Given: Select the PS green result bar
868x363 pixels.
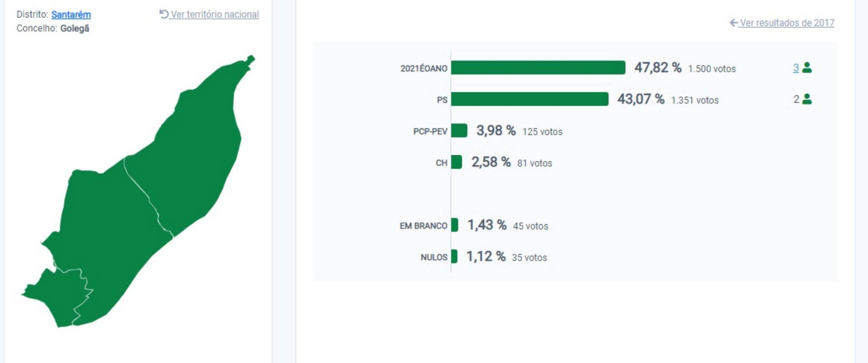Looking at the screenshot, I should pyautogui.click(x=529, y=99).
